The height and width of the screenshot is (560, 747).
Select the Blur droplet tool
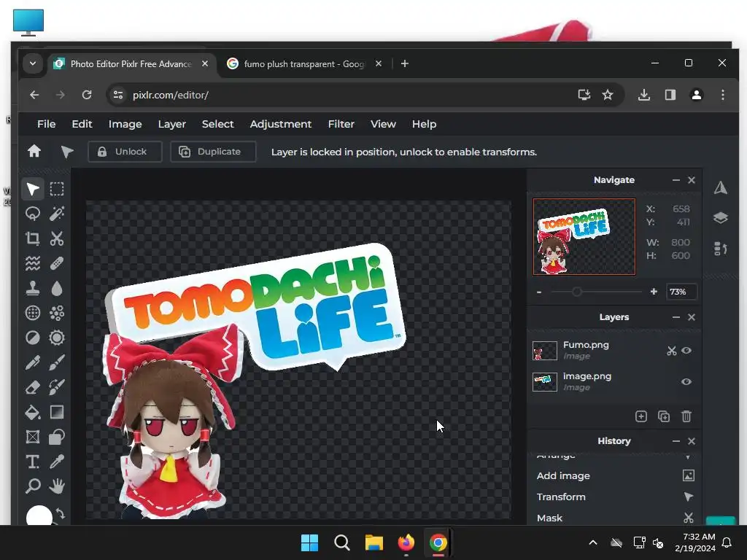[57, 288]
